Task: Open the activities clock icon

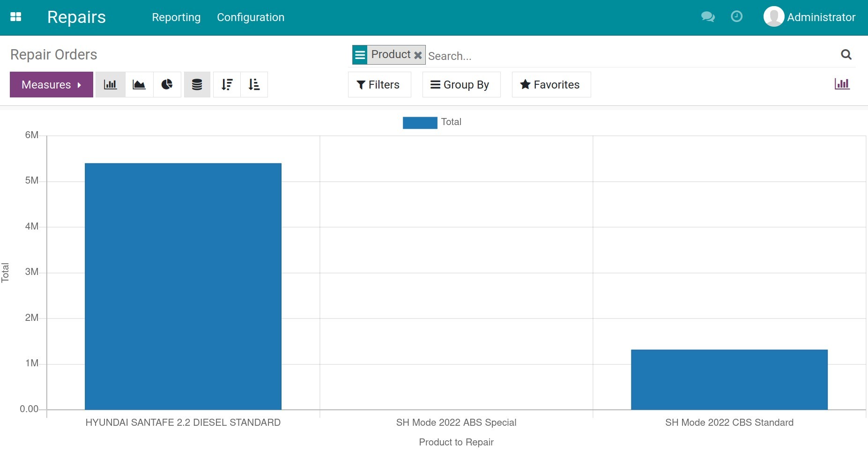Action: pyautogui.click(x=737, y=17)
